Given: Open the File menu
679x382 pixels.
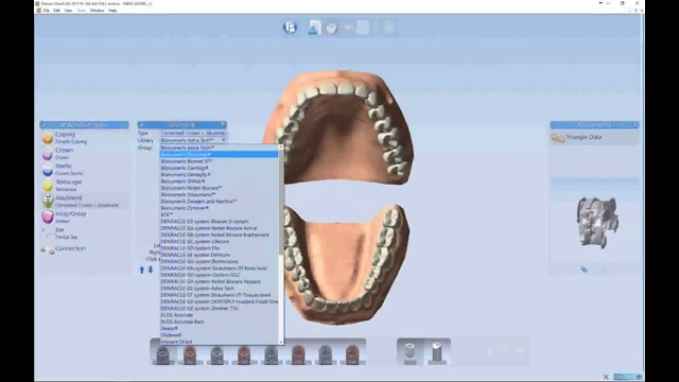Looking at the screenshot, I should pos(46,10).
